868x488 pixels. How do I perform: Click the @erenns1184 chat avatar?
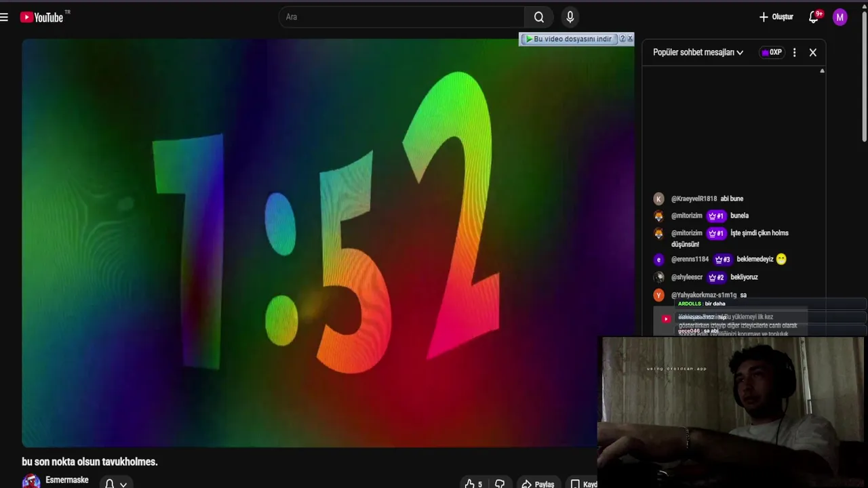tap(658, 259)
